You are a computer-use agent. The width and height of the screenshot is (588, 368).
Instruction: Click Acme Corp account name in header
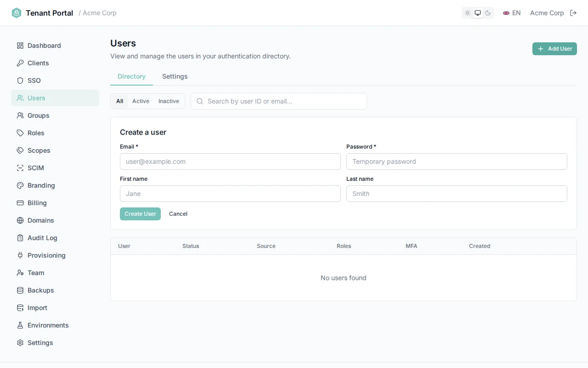[x=547, y=13]
